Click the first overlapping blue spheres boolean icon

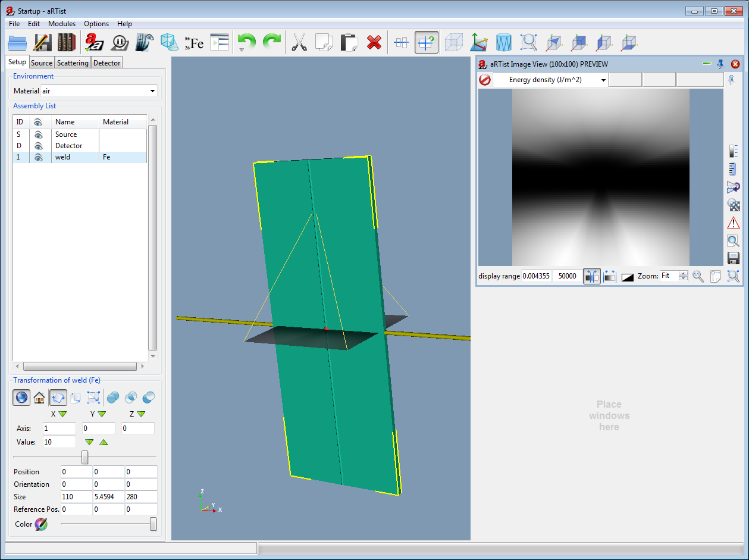(113, 398)
